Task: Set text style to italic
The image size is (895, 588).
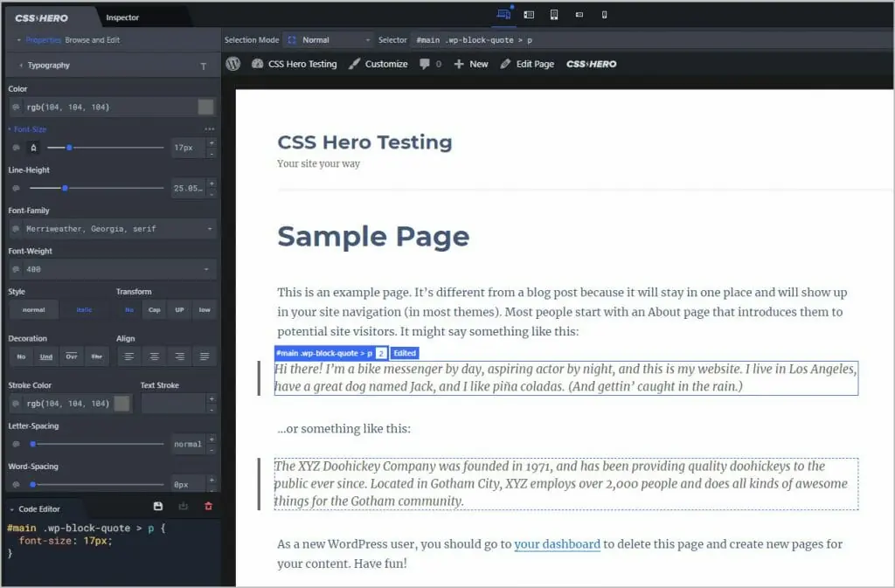Action: [x=85, y=310]
